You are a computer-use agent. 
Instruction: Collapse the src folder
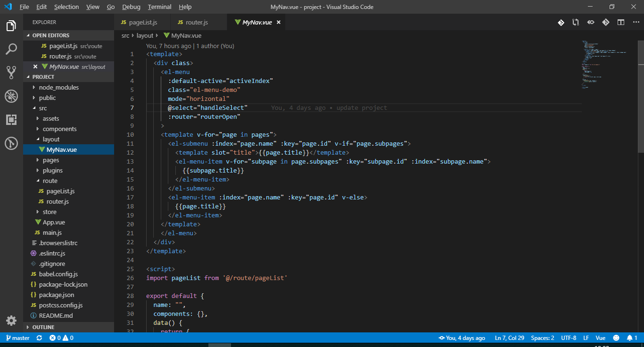[x=33, y=108]
